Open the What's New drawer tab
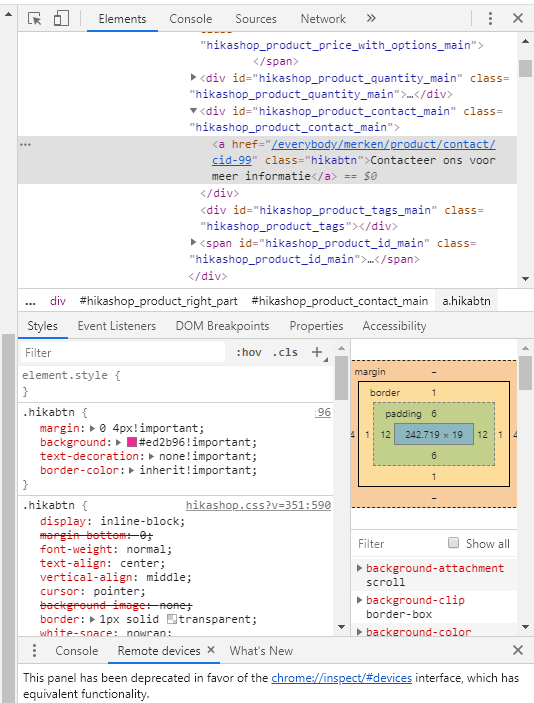 click(x=261, y=651)
